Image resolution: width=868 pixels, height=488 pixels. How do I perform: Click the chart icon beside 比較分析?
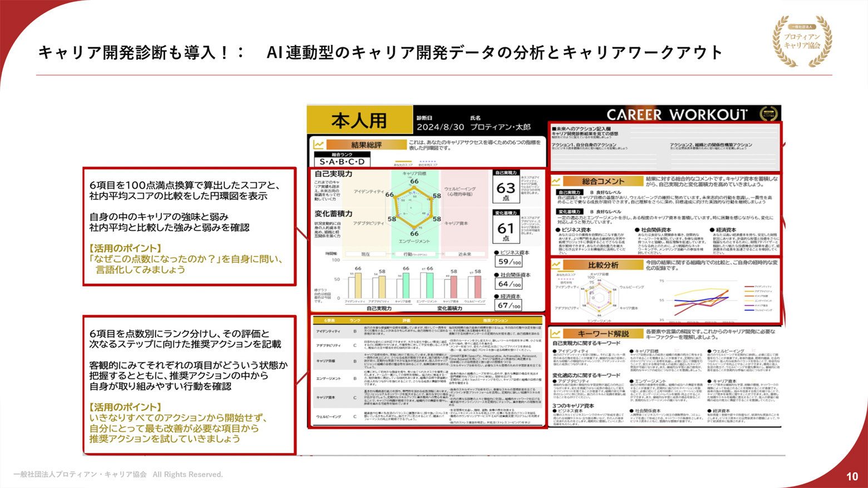point(556,265)
